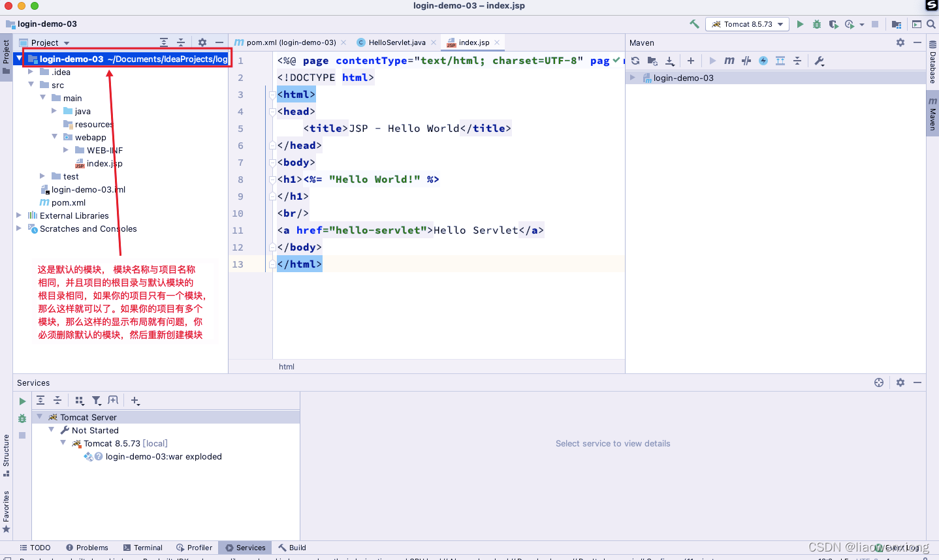Expand the test folder
939x560 pixels.
pyautogui.click(x=42, y=176)
